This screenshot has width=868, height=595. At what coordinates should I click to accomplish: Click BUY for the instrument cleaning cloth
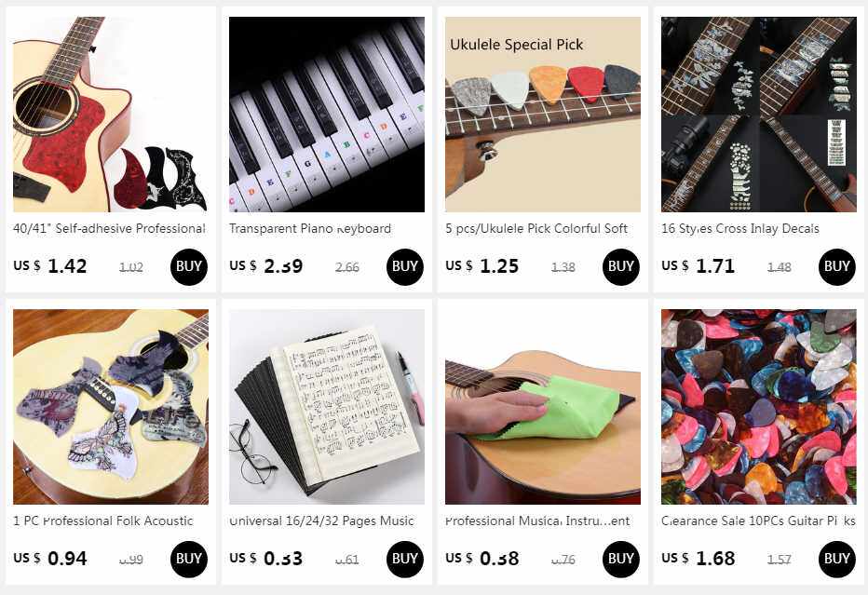coord(620,559)
